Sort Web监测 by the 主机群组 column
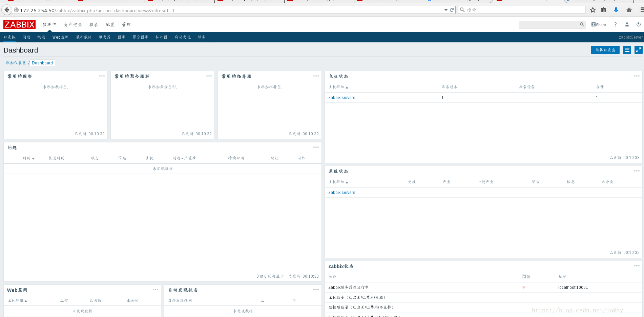Viewport: 644px width, 317px height. (x=17, y=301)
